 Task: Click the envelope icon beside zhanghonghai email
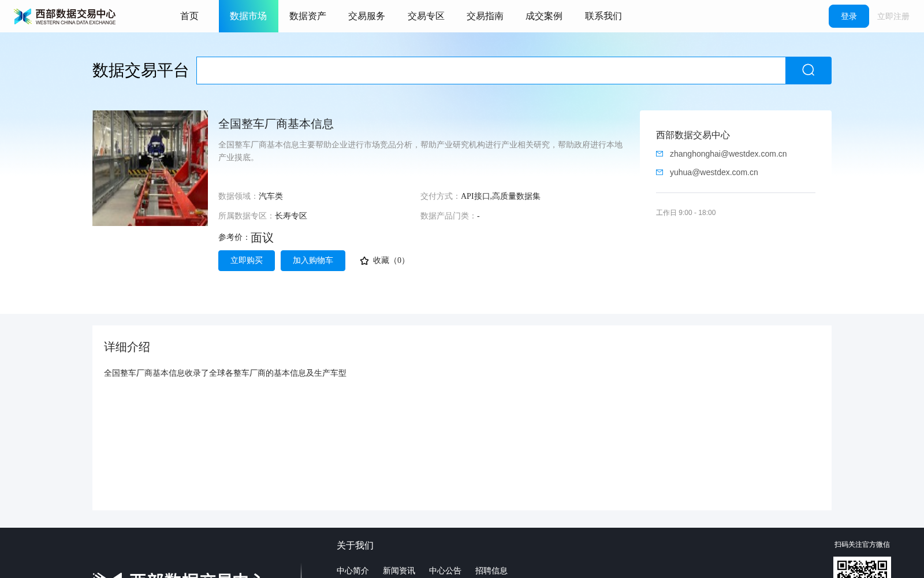[660, 154]
